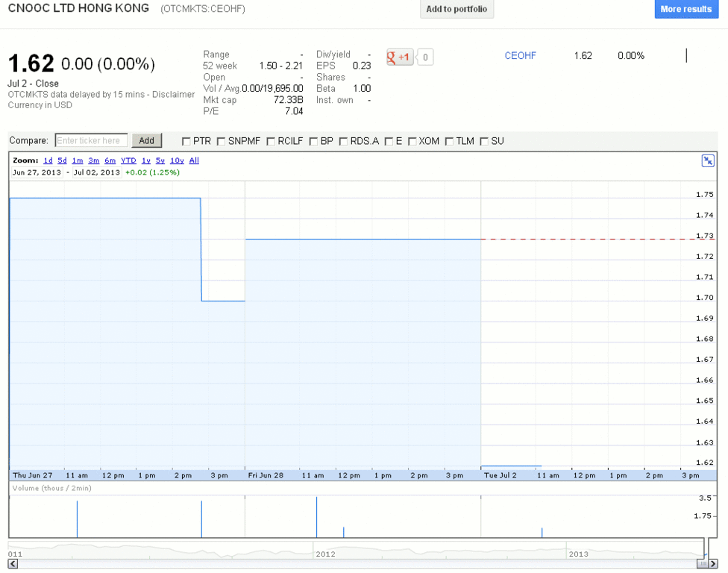Image resolution: width=728 pixels, height=573 pixels.
Task: Click the +1 count bubble showing 0
Action: (425, 57)
